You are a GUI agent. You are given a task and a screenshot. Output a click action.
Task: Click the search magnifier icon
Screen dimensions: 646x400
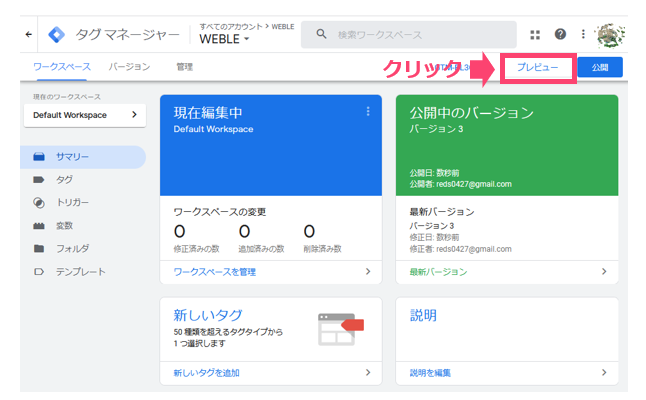coord(321,34)
